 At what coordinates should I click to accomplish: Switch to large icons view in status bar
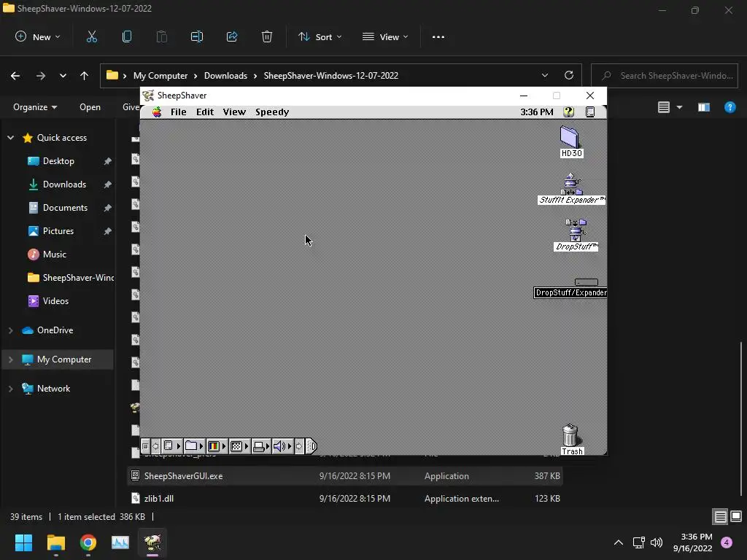tap(736, 517)
